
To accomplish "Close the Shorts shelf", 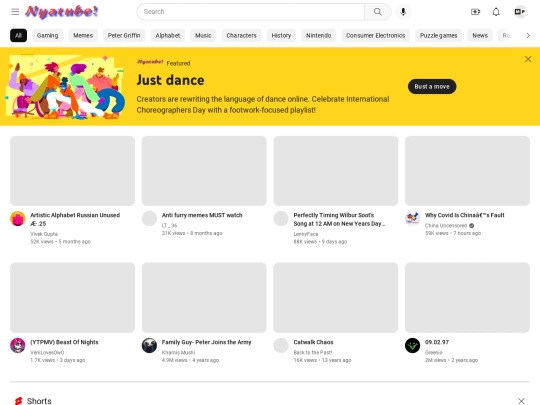I will [x=521, y=401].
